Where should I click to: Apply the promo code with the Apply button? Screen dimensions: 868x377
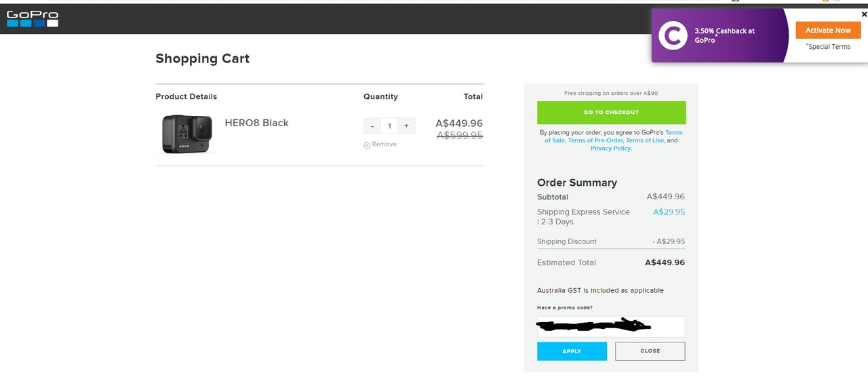pyautogui.click(x=572, y=351)
